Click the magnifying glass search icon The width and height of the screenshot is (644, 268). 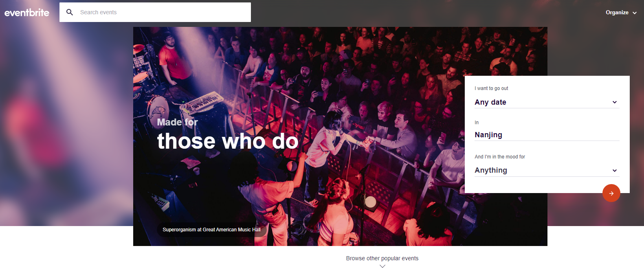(70, 12)
